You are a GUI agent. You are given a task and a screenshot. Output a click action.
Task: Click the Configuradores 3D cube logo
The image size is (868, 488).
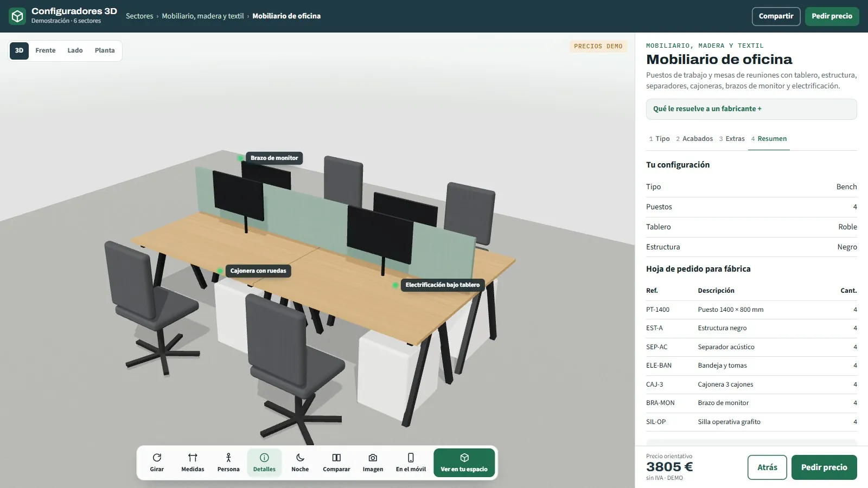pos(17,16)
